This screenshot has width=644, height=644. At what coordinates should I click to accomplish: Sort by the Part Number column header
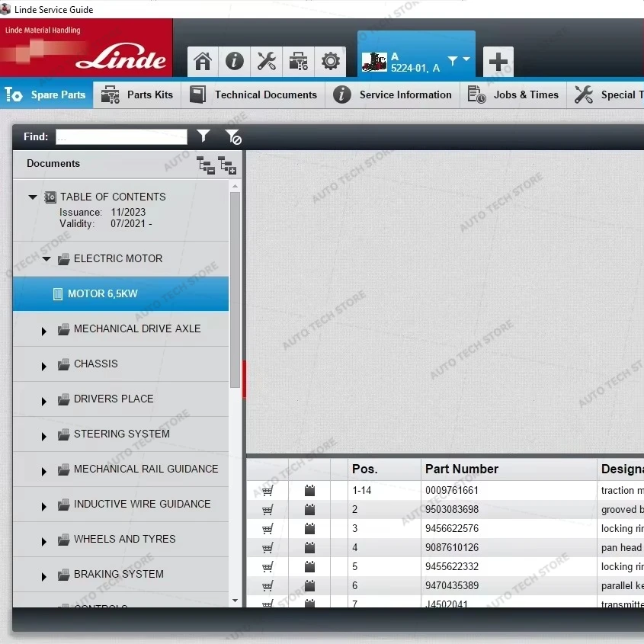(509, 469)
